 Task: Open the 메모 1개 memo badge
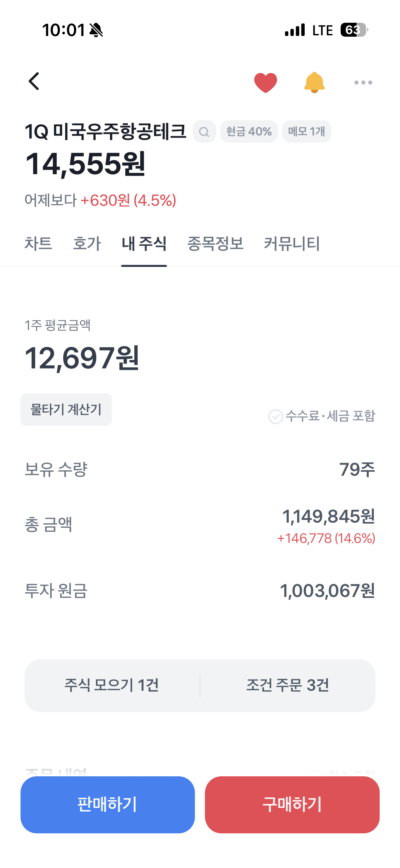306,131
